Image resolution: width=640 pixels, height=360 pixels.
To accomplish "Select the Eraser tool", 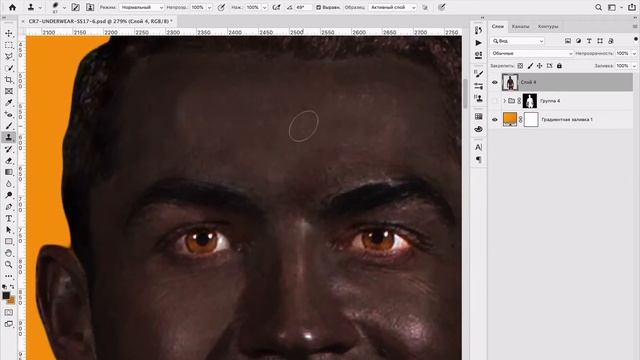I will click(x=9, y=160).
